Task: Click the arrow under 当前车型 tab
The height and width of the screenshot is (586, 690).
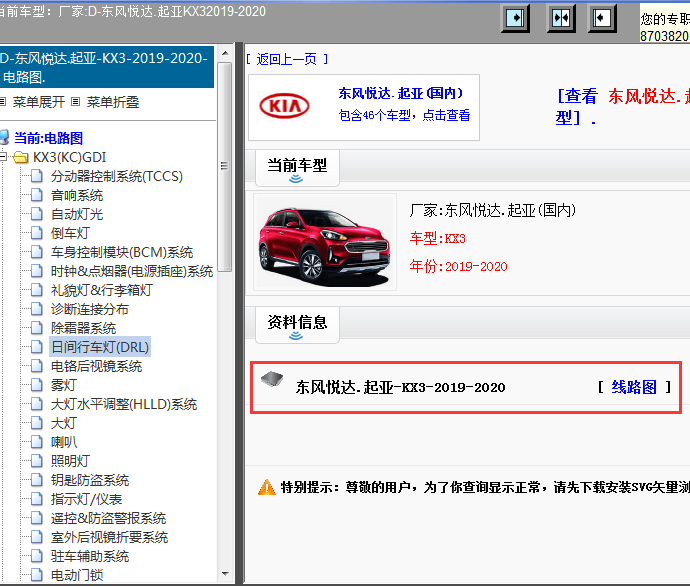Action: [x=296, y=179]
